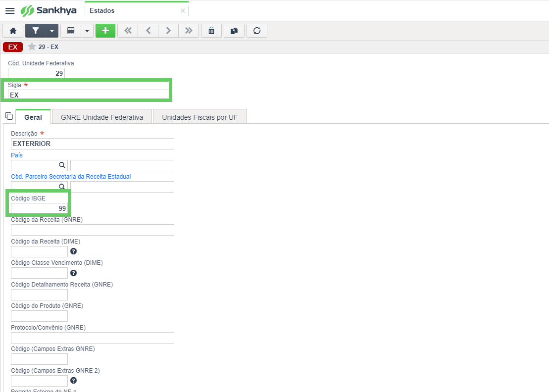Jump to the first record
The height and width of the screenshot is (392, 549).
(128, 31)
